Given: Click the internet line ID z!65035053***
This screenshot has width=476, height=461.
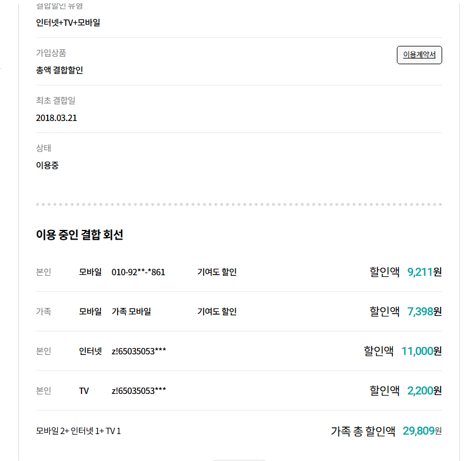Looking at the screenshot, I should [139, 351].
